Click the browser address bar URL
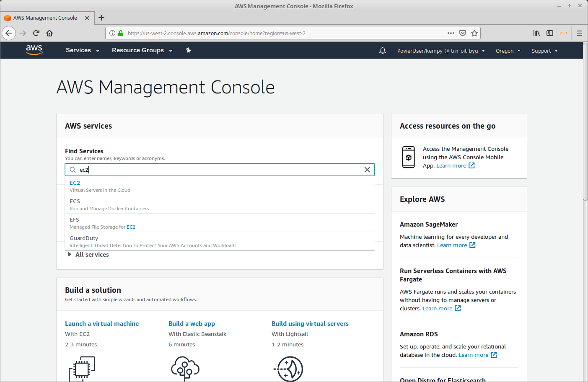588x382 pixels. tap(217, 33)
